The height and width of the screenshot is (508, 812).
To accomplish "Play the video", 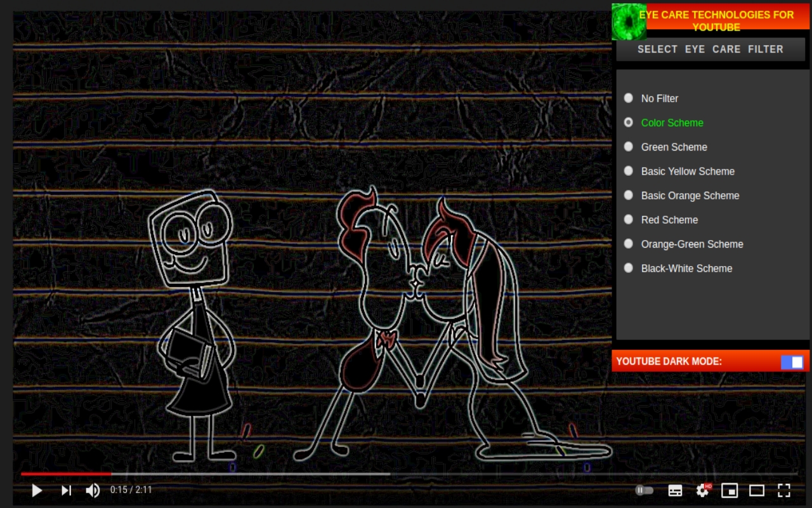I will pyautogui.click(x=37, y=490).
